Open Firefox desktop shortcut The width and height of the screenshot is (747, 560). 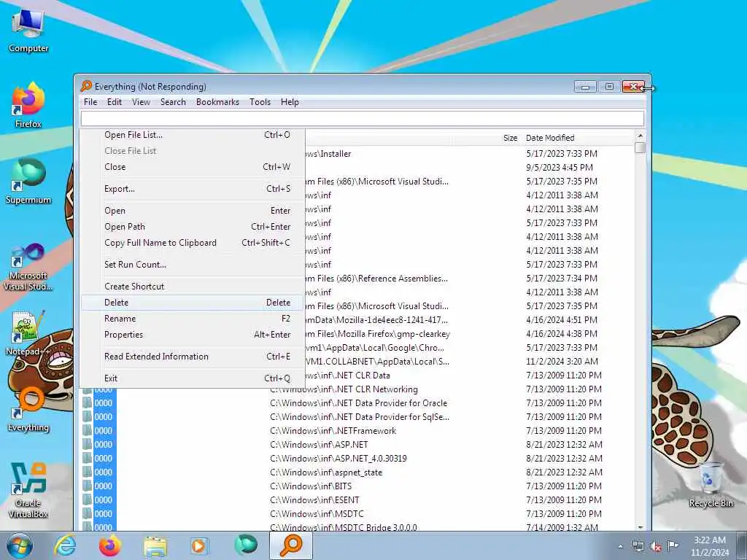pyautogui.click(x=28, y=105)
